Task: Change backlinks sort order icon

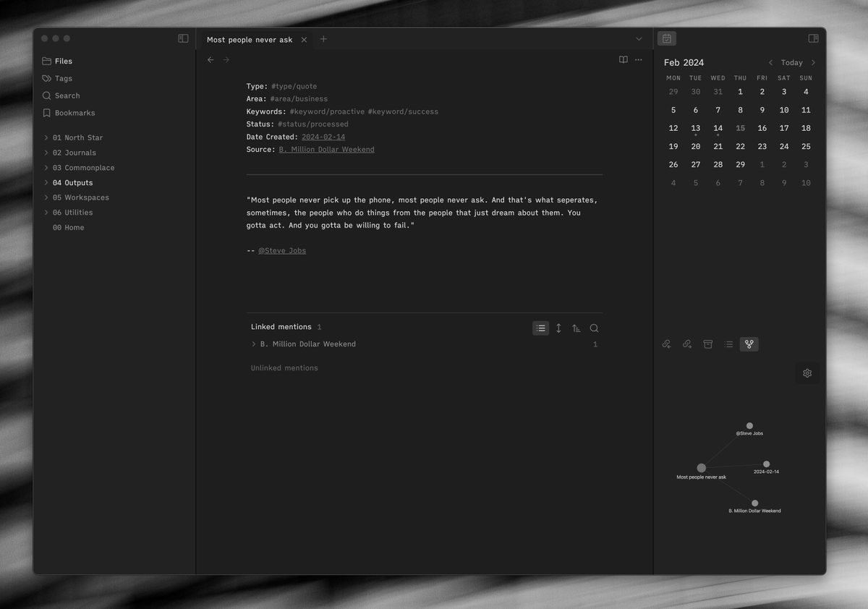Action: point(576,328)
